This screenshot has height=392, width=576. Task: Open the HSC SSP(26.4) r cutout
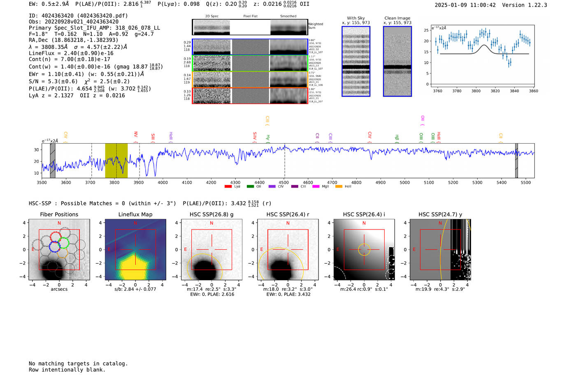(288, 250)
